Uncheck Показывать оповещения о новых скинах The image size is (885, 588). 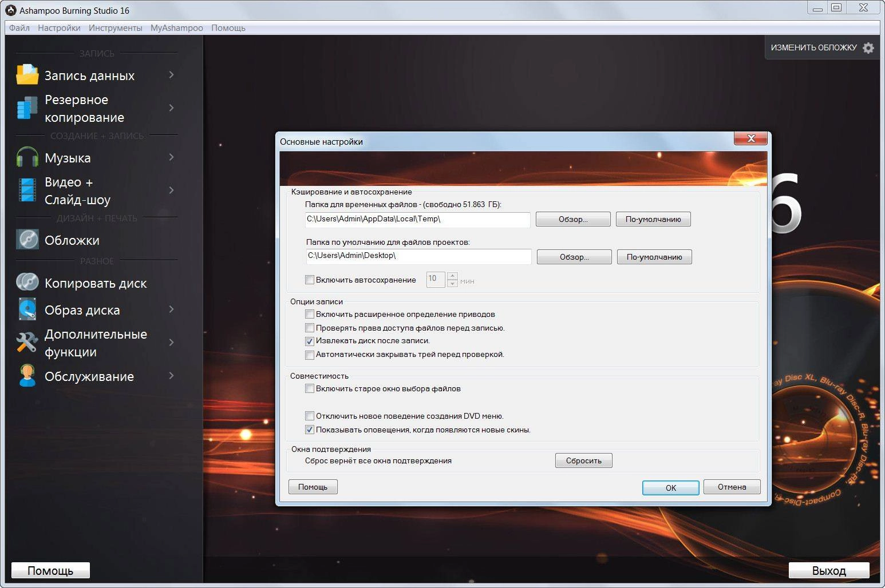310,430
